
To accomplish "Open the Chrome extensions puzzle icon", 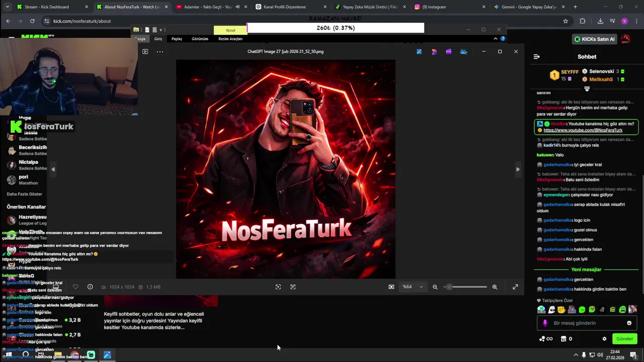I will coord(583,21).
